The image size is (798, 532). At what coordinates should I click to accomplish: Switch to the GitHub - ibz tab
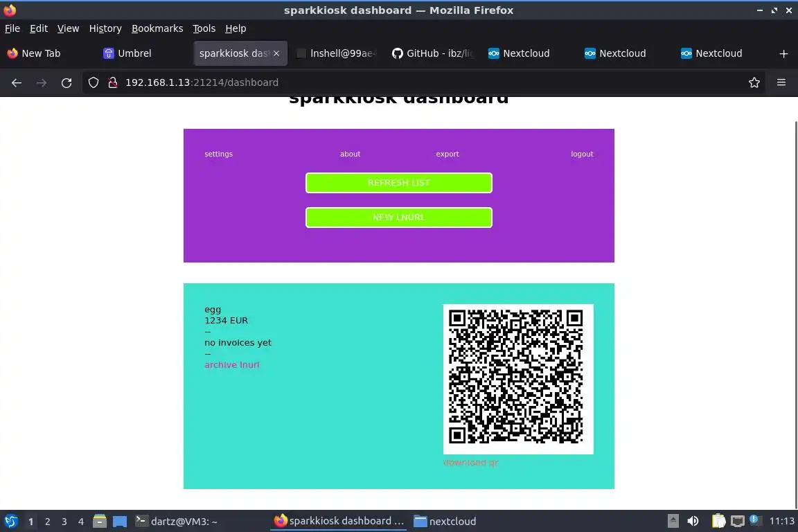(x=432, y=53)
